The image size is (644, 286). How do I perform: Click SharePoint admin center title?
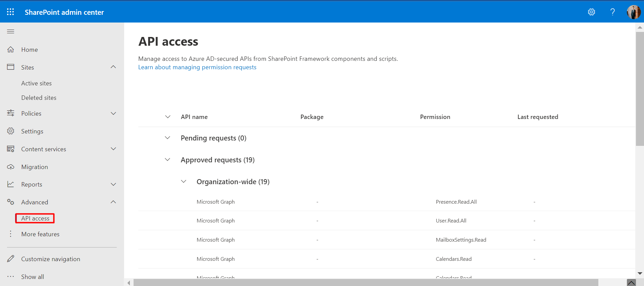[x=64, y=12]
